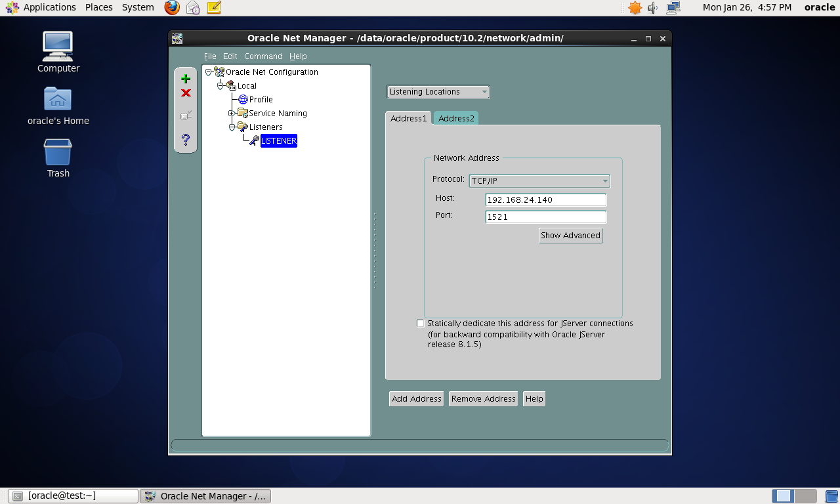
Task: Click the green plus Create icon
Action: coord(186,79)
